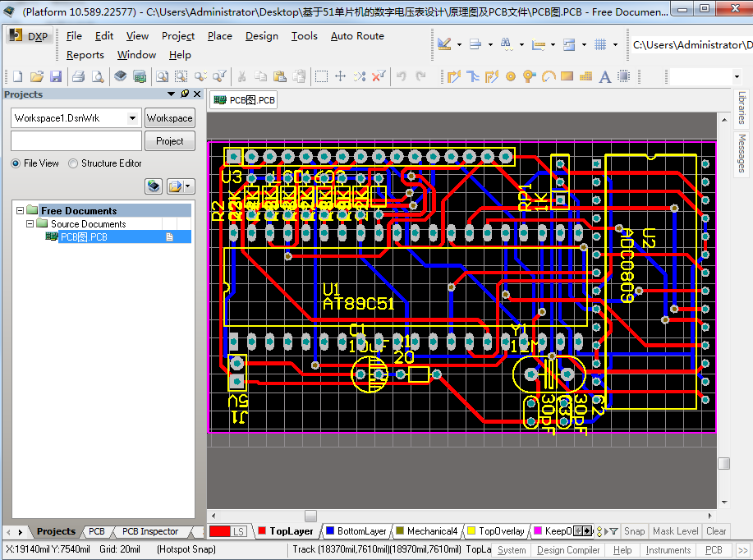Select the Place Fill rectangle tool
This screenshot has width=753, height=560.
click(567, 76)
